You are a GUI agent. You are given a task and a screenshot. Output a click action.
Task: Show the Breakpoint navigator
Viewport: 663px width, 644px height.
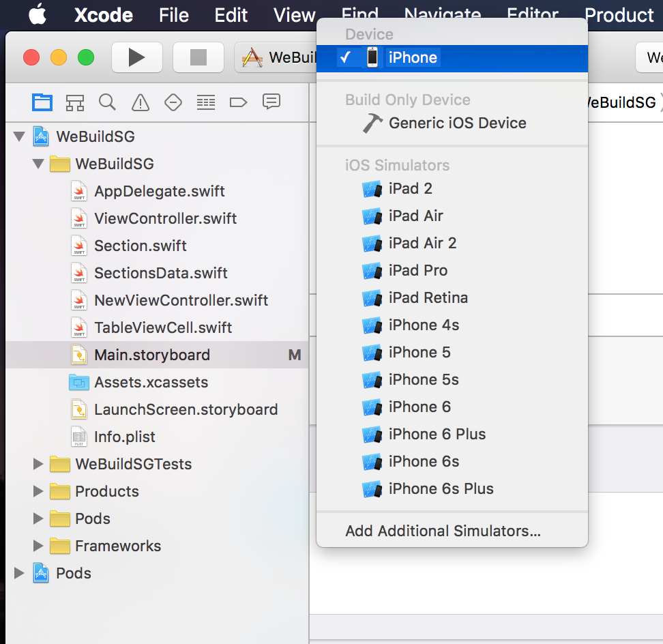point(239,102)
